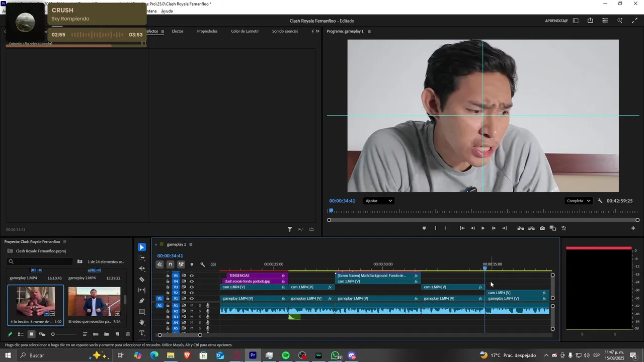Switch to Color de Lumetri tab
Viewport: 644px width, 362px height.
click(x=245, y=31)
